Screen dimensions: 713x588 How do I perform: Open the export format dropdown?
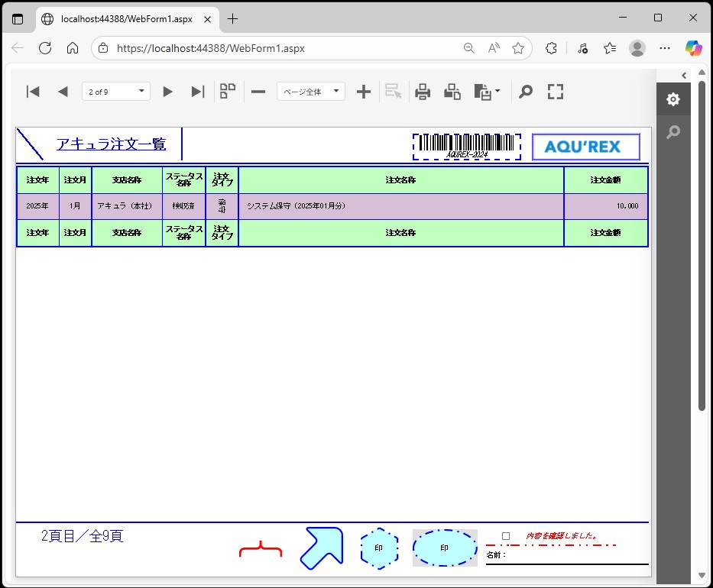(488, 92)
